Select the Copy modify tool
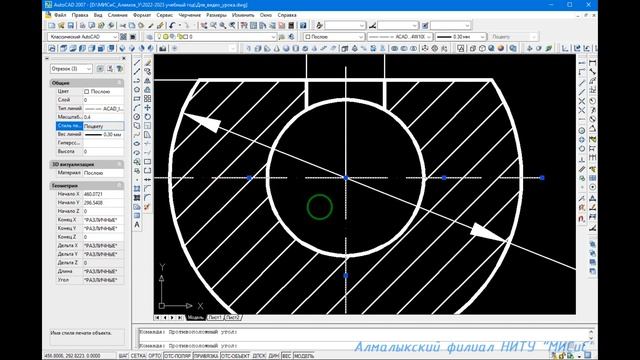This screenshot has width=640, height=360. point(148,71)
